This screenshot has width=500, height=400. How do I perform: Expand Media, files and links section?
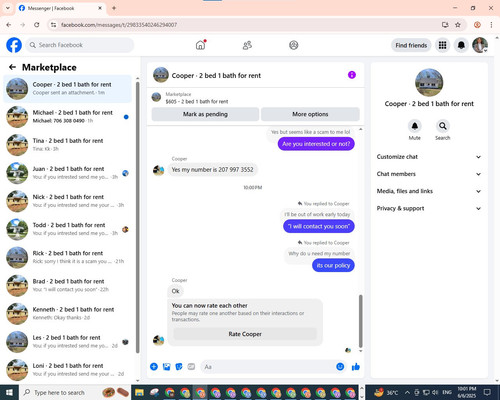[x=429, y=191]
